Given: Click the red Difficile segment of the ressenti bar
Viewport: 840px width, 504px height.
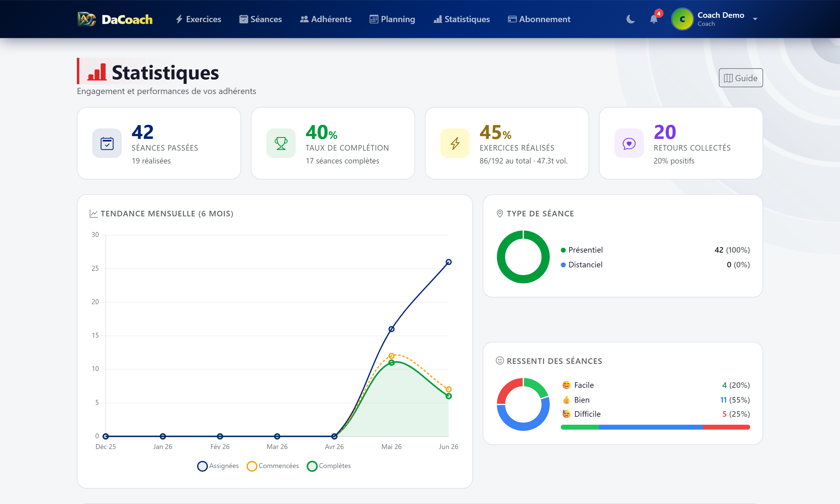Looking at the screenshot, I should 727,427.
